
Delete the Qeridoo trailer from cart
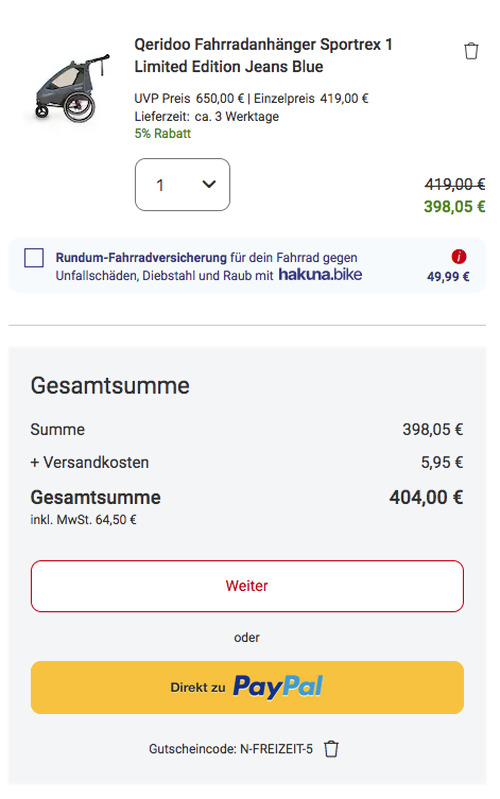click(x=471, y=51)
